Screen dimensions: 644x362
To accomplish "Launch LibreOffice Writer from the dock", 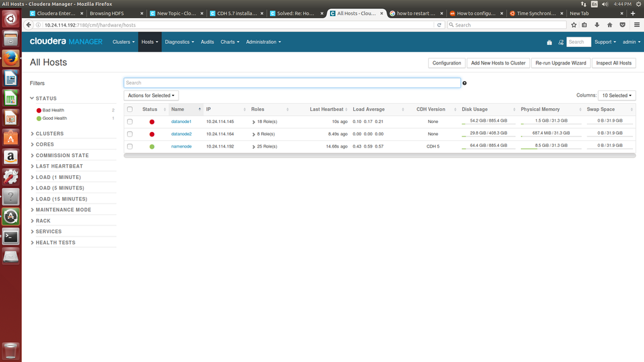I will 11,78.
